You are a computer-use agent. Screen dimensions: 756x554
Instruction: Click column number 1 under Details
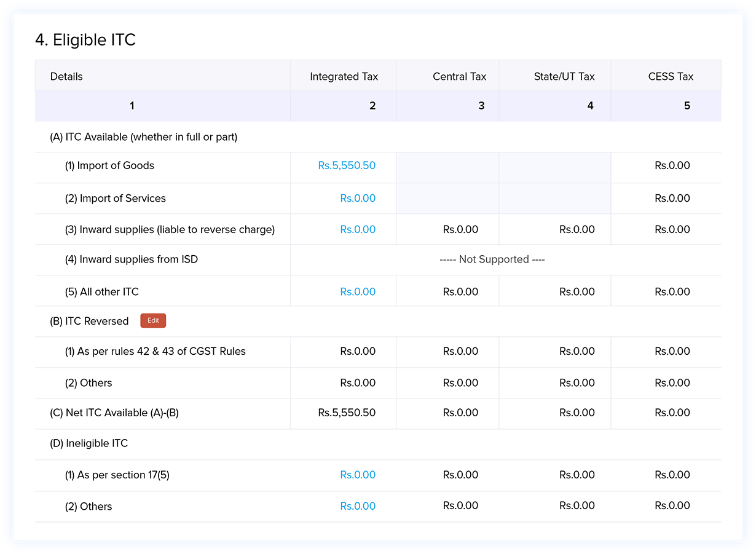[132, 106]
